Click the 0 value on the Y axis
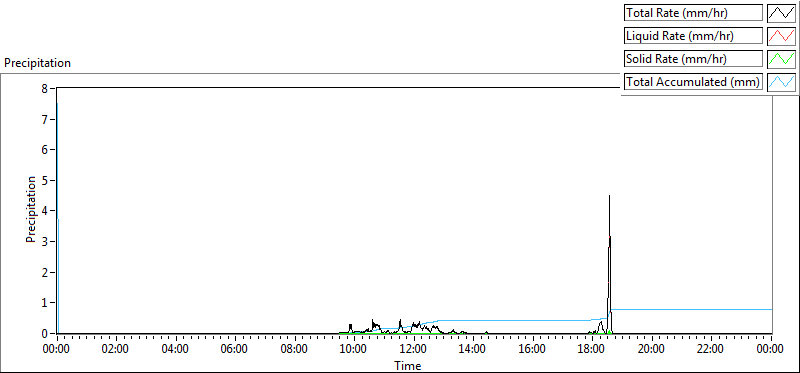The height and width of the screenshot is (373, 800). pos(44,334)
